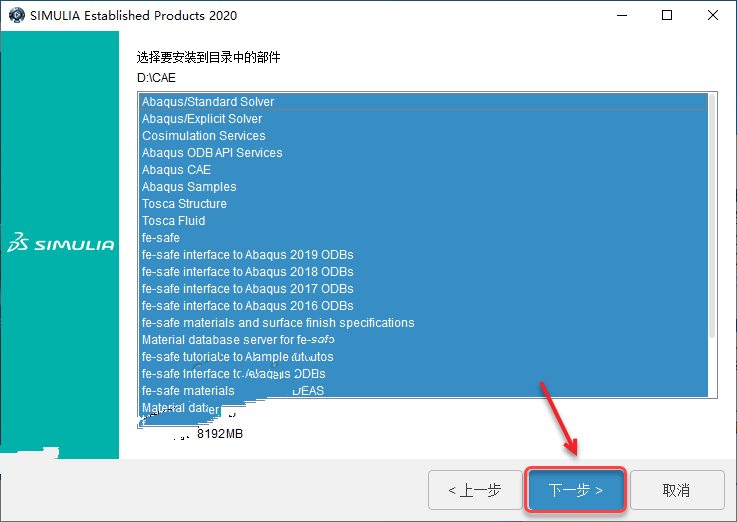Click the 上一步 (Back) button

coord(475,490)
